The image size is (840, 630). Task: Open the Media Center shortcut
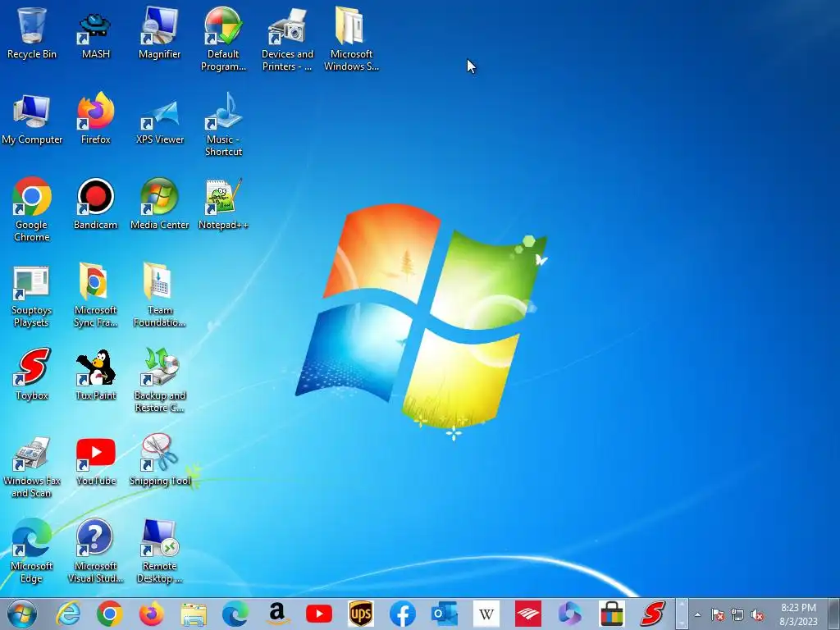click(160, 204)
